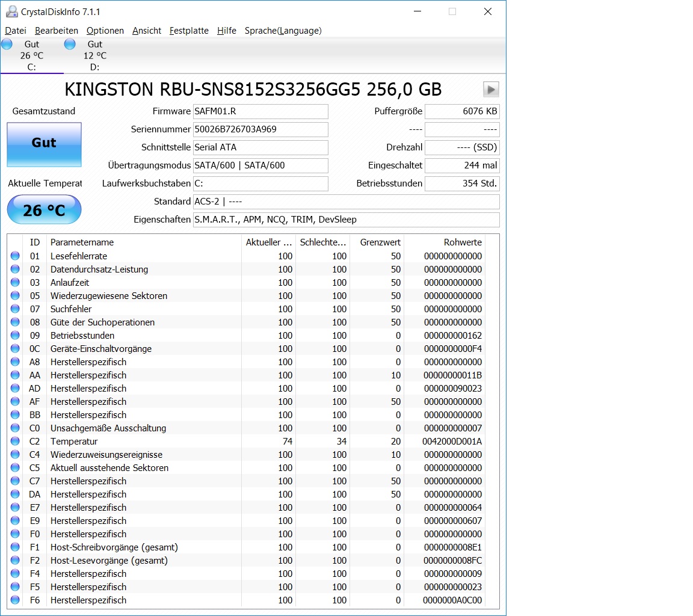Click the Aktueller value 74 for Temperatur
The width and height of the screenshot is (693, 616).
tap(288, 442)
